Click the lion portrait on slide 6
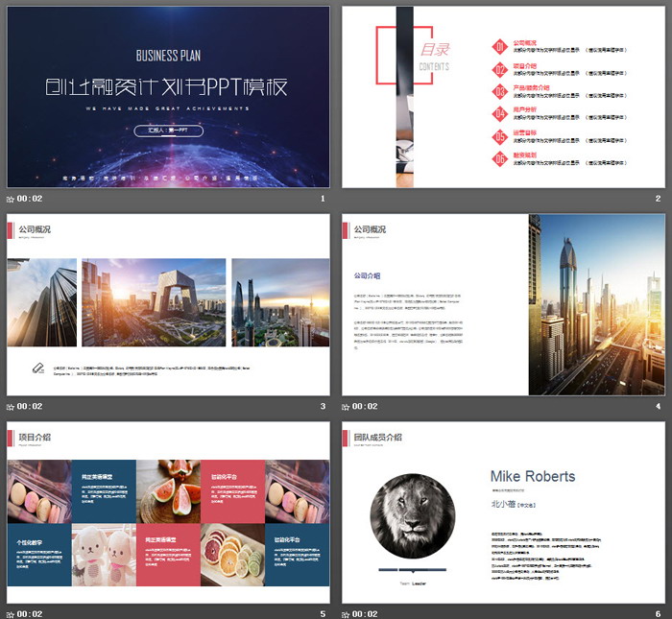This screenshot has width=672, height=619. [x=411, y=518]
